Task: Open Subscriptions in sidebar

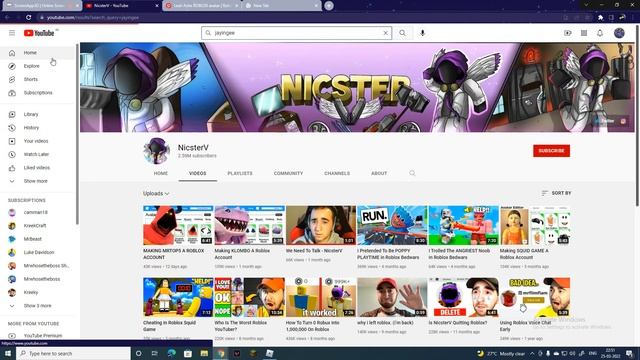Action: click(38, 93)
